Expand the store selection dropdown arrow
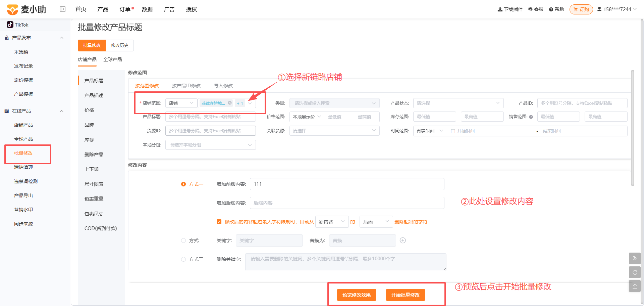Image resolution: width=644 pixels, height=306 pixels. [250, 103]
